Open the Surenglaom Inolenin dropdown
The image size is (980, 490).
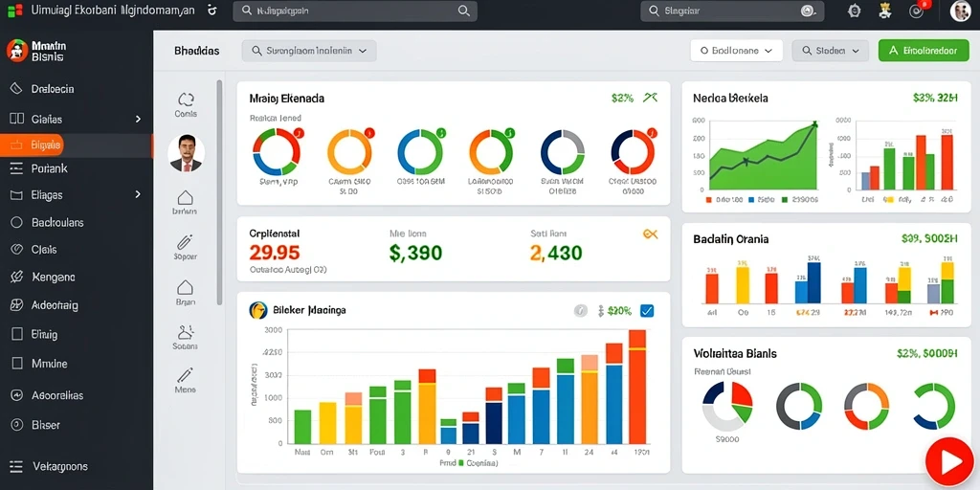click(309, 52)
